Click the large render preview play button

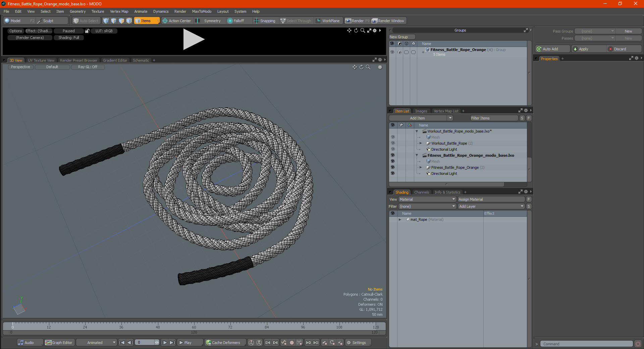pyautogui.click(x=194, y=39)
